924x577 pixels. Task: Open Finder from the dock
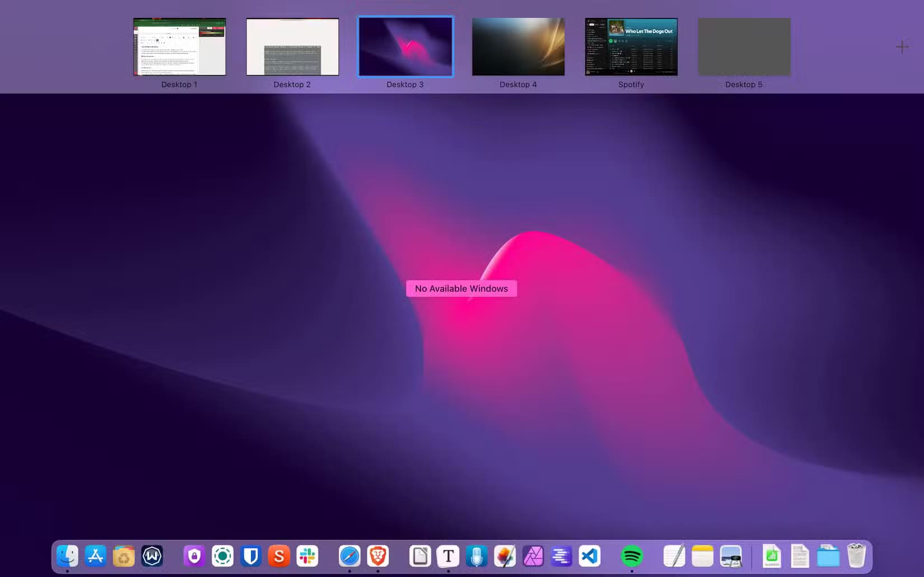pyautogui.click(x=67, y=556)
